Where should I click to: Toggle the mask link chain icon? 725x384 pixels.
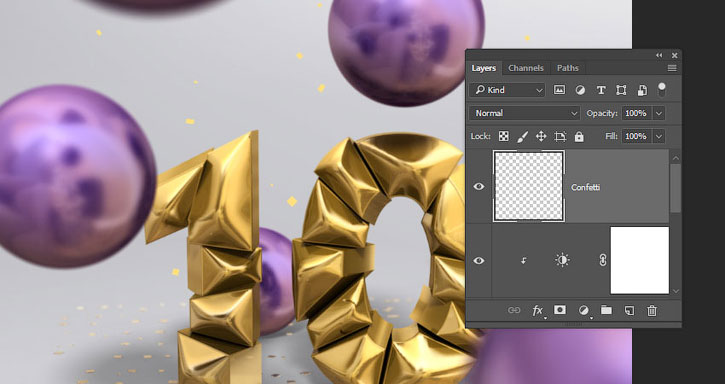[602, 260]
